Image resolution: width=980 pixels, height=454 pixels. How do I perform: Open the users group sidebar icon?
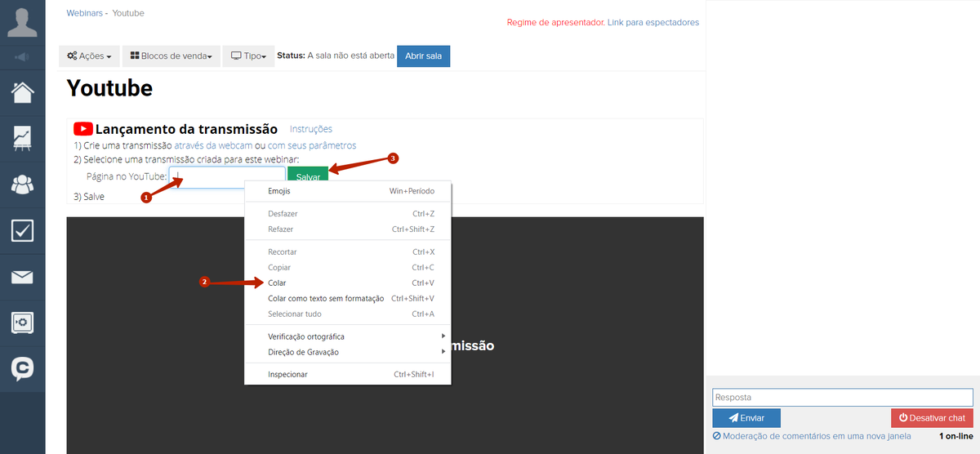pos(22,185)
